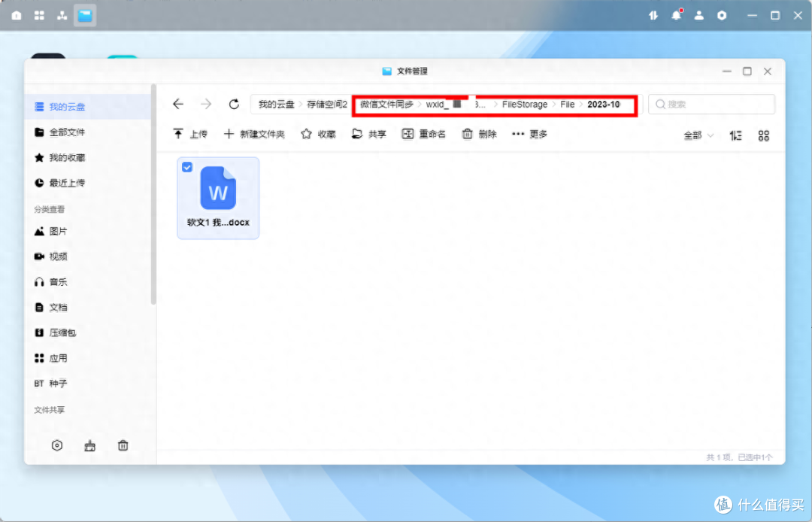This screenshot has height=522, width=812.
Task: Focus the 搜索 search field
Action: click(x=711, y=104)
